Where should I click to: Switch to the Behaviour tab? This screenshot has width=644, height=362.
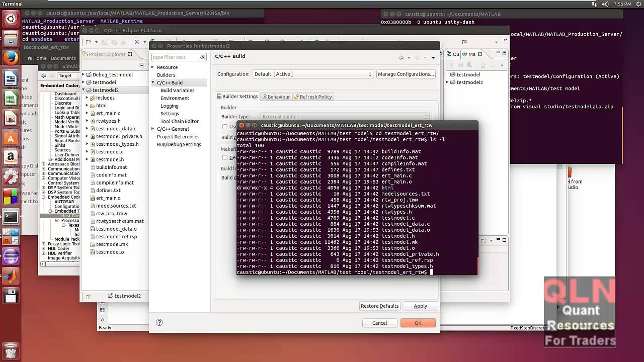(x=276, y=97)
